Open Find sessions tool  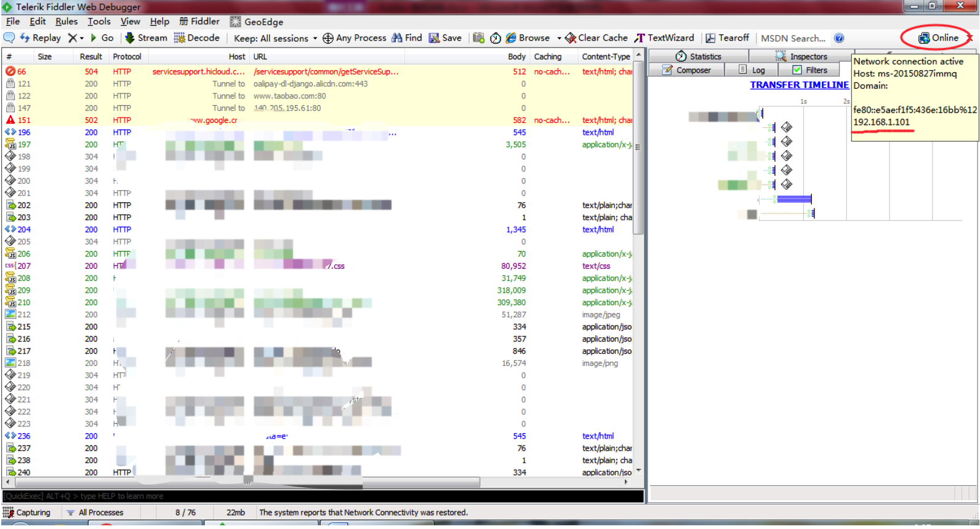[407, 38]
